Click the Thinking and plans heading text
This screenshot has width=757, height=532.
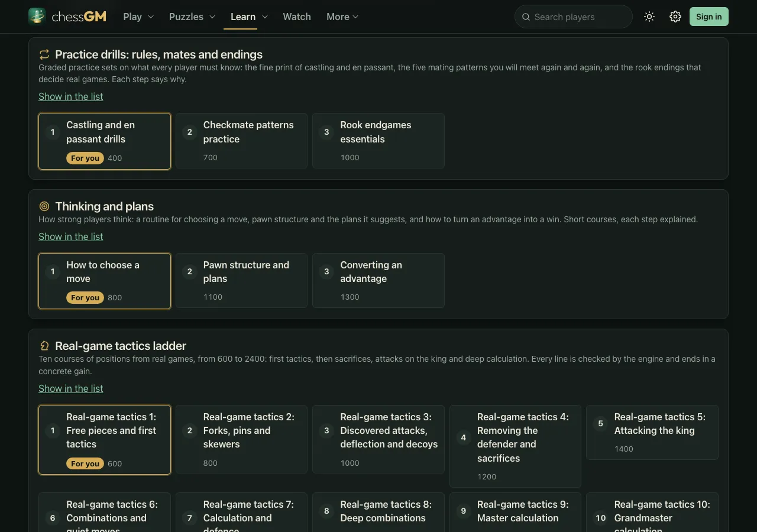pos(104,206)
